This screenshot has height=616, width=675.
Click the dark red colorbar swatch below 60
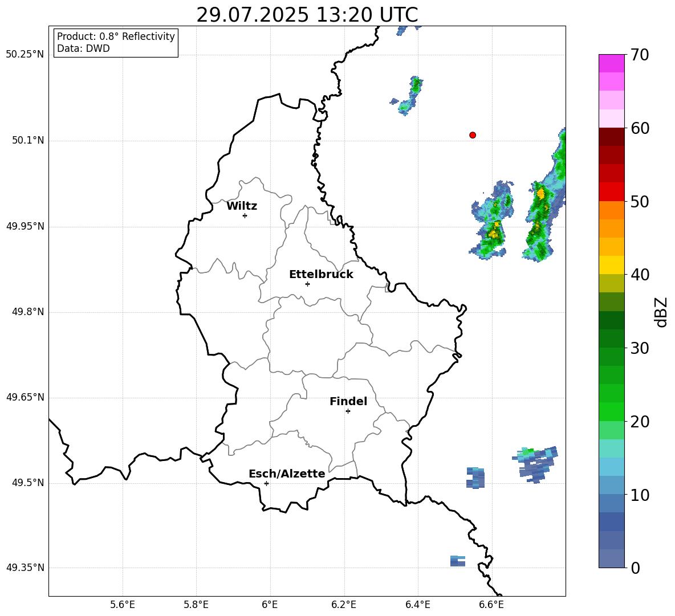coord(611,137)
